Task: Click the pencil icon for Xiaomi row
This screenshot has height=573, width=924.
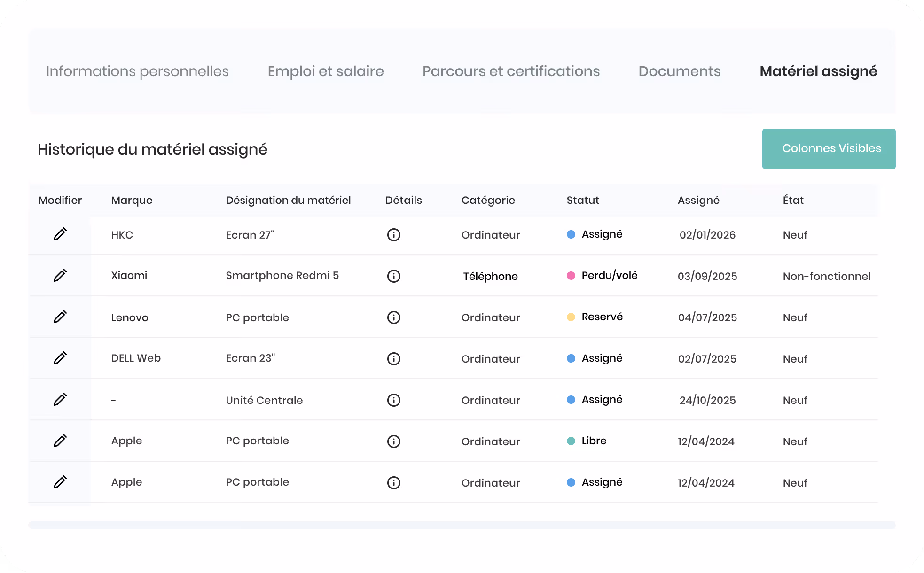Action: click(60, 275)
